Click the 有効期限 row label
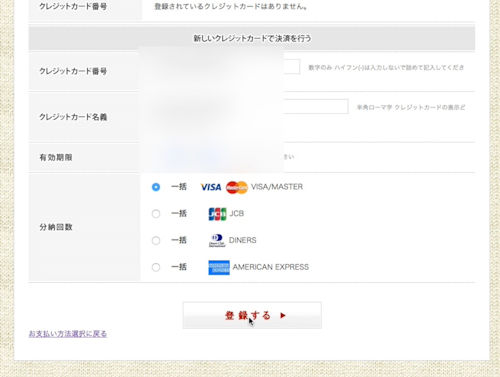500x377 pixels. [x=56, y=157]
